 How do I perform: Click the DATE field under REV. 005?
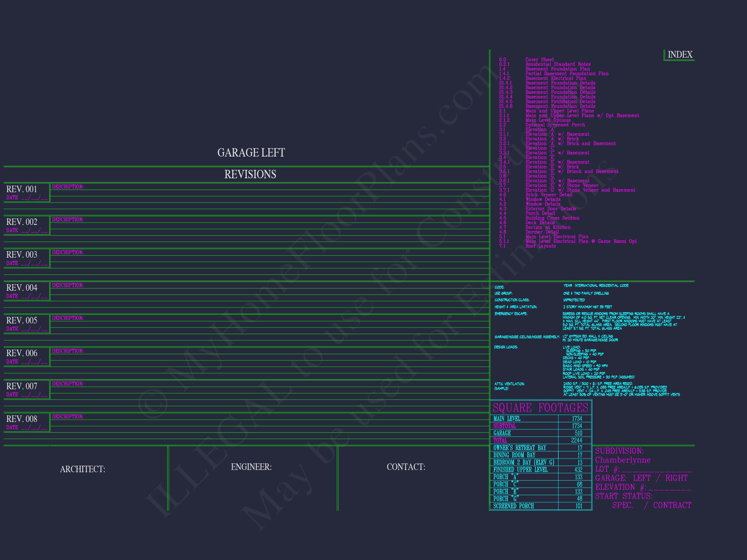27,329
